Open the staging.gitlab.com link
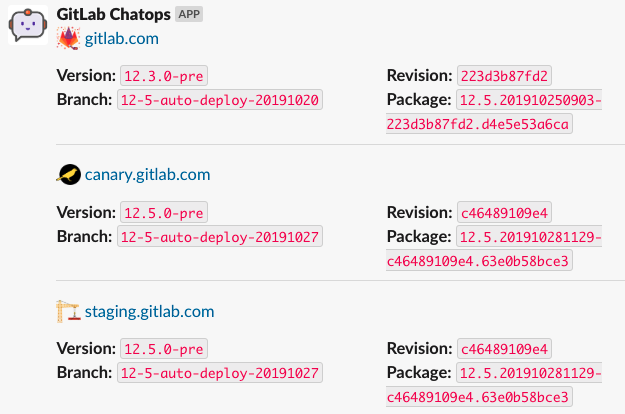 149,311
